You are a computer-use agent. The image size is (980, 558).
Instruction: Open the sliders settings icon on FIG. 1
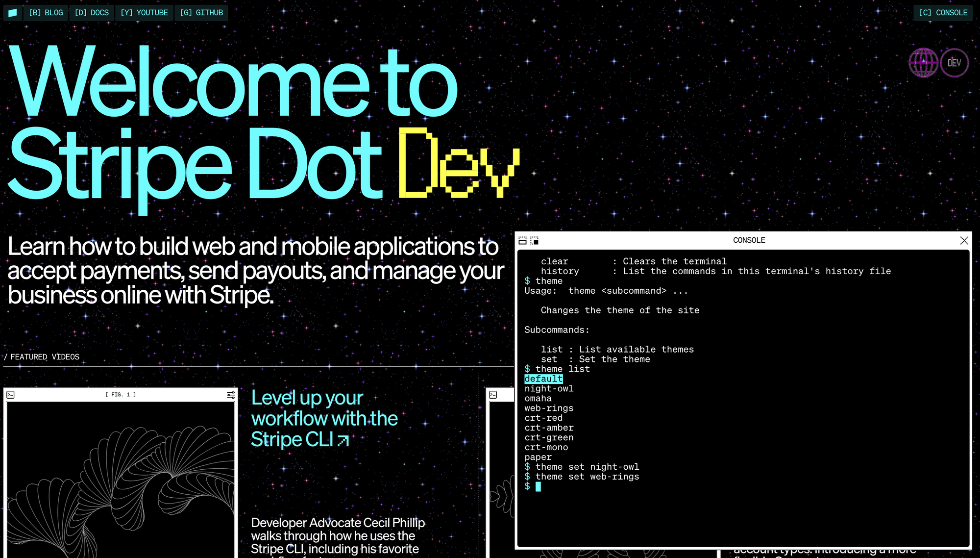pos(231,395)
